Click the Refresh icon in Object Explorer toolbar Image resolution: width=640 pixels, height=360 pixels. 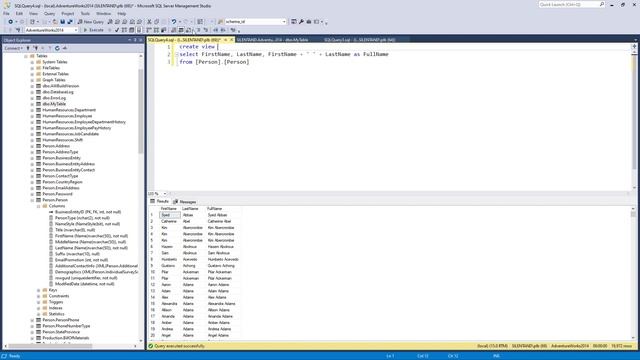click(x=57, y=48)
